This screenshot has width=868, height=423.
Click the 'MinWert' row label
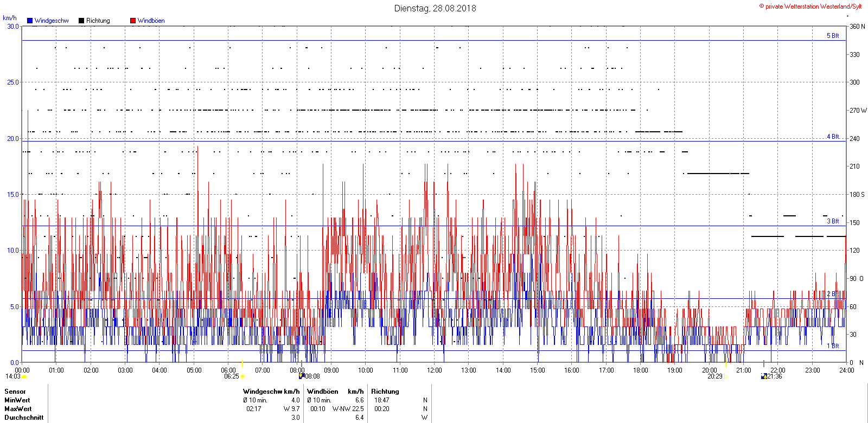coord(17,400)
